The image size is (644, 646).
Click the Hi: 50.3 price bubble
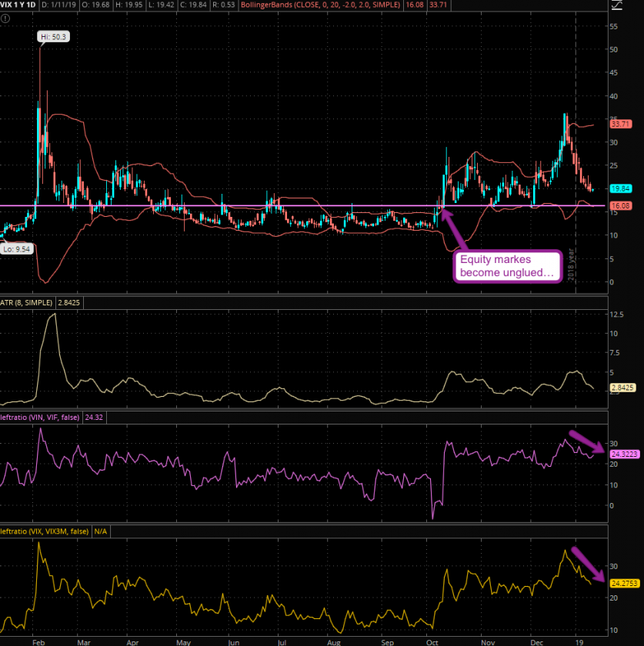pyautogui.click(x=52, y=37)
